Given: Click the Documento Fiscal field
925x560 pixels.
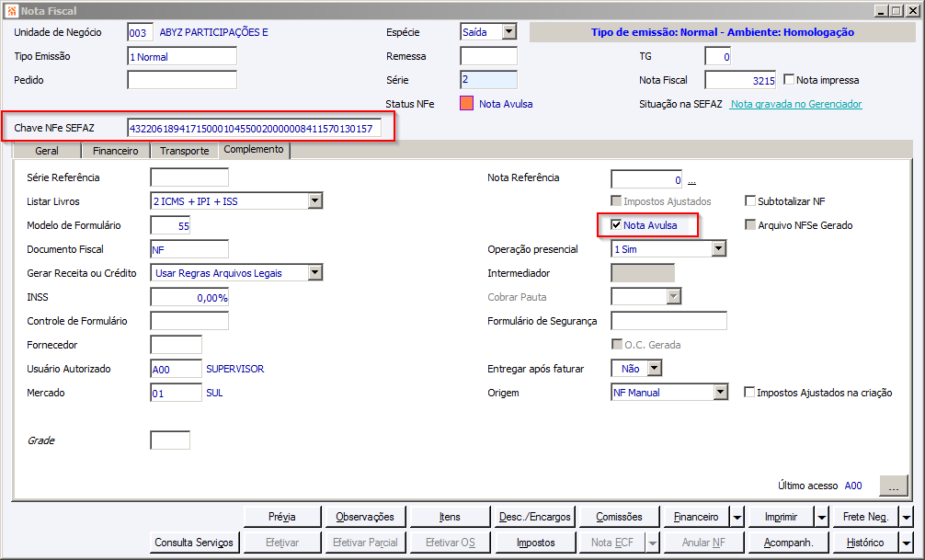Looking at the screenshot, I should pyautogui.click(x=189, y=249).
